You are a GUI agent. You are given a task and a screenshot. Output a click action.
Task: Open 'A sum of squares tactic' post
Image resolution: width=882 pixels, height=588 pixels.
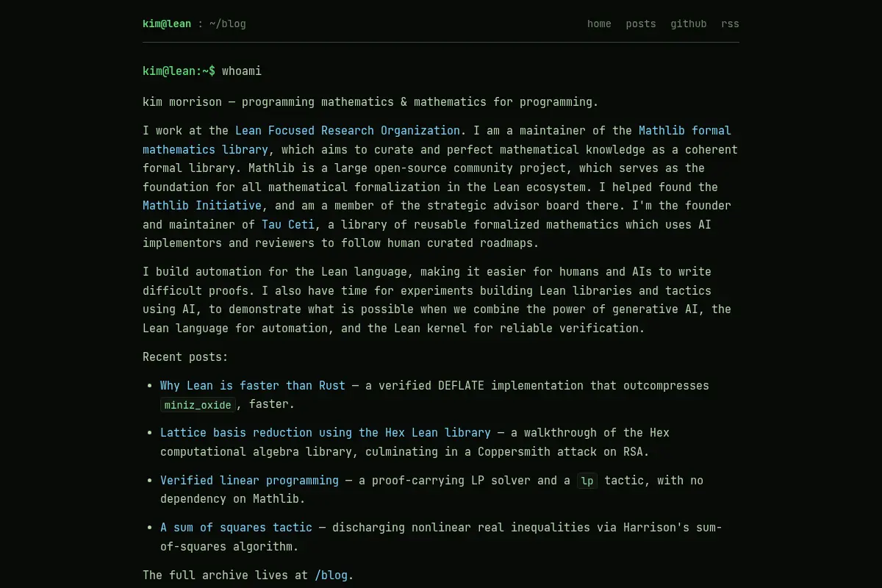237,527
